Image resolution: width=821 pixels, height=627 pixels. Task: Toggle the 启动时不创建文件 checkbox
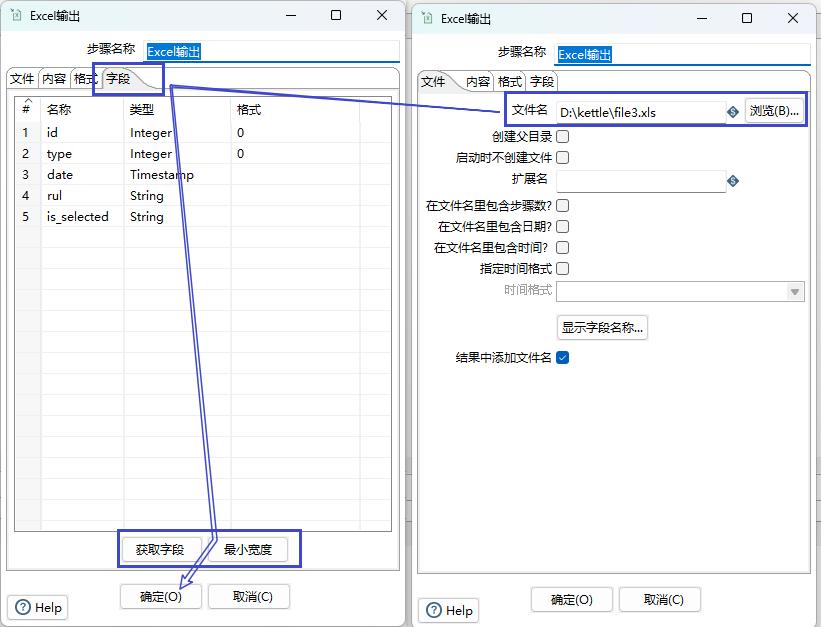point(562,158)
